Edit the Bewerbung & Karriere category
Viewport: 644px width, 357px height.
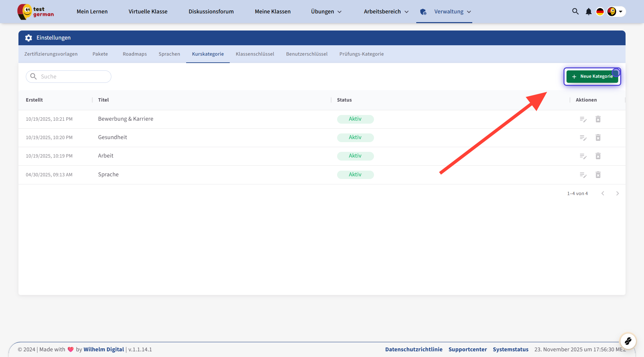tap(583, 119)
